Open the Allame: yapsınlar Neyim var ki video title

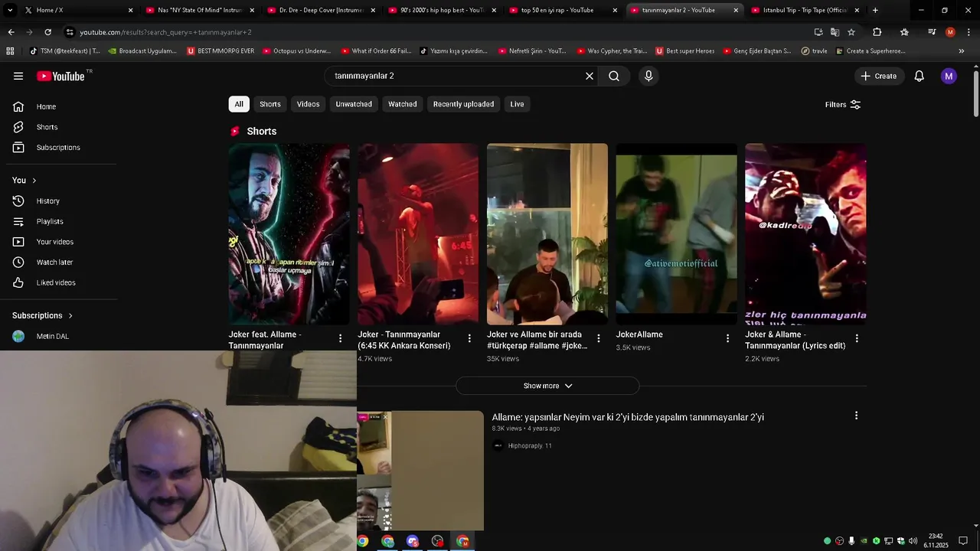click(628, 417)
